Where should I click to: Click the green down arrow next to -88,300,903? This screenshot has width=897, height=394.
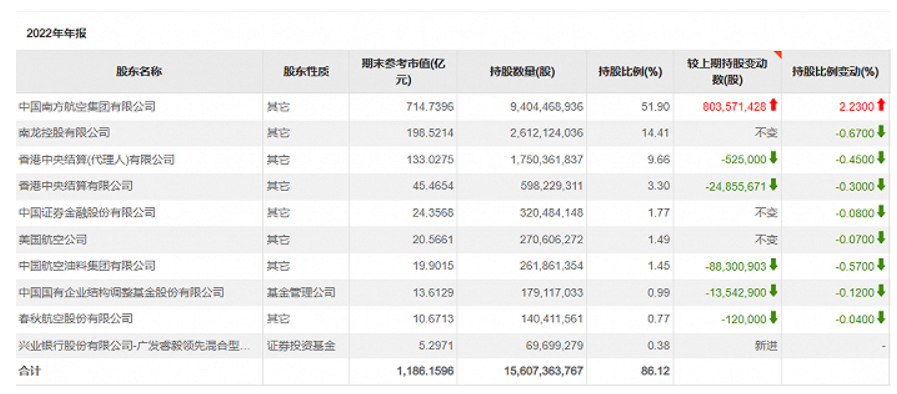773,265
